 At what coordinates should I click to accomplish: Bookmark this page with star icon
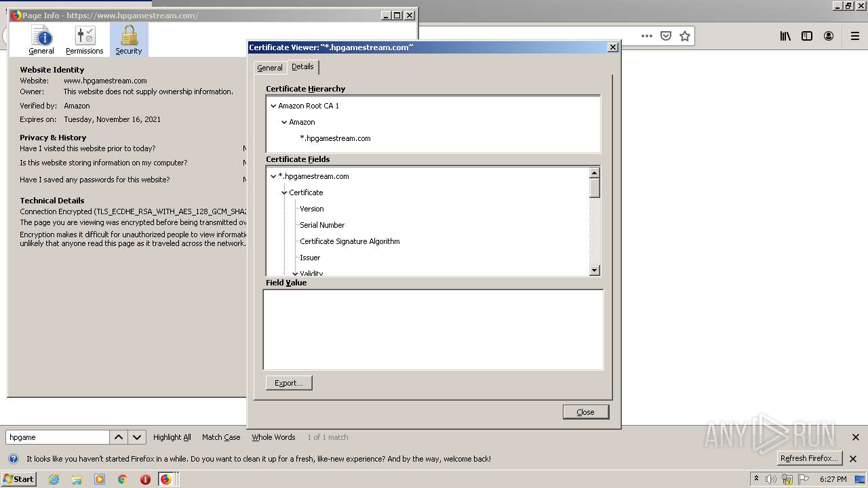click(x=685, y=36)
